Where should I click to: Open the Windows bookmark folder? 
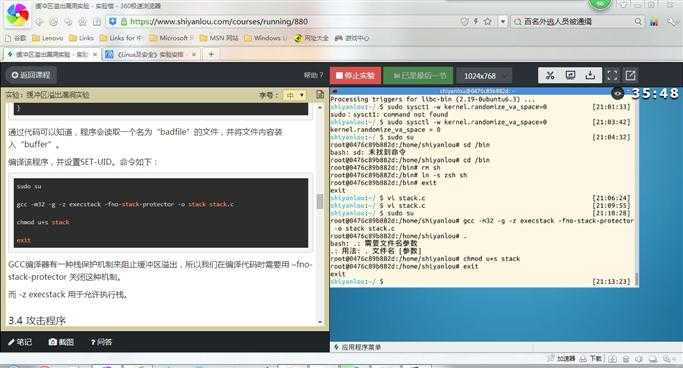pyautogui.click(x=266, y=38)
